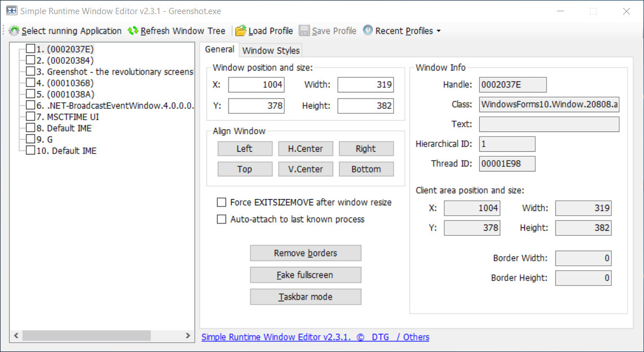The width and height of the screenshot is (644, 352).
Task: Click the tree scrollbar right arrow
Action: (x=188, y=336)
